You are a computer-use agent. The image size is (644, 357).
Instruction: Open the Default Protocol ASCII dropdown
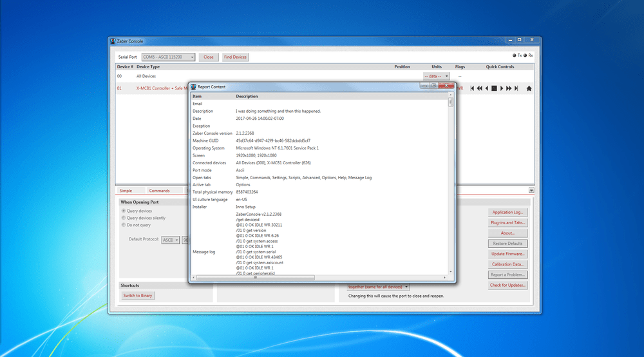[x=170, y=240]
